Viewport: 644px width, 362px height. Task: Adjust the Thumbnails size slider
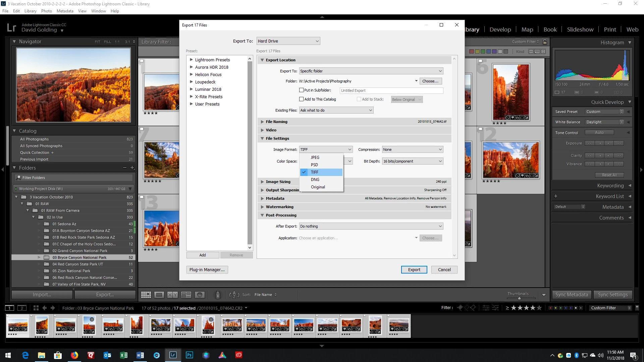click(x=519, y=298)
